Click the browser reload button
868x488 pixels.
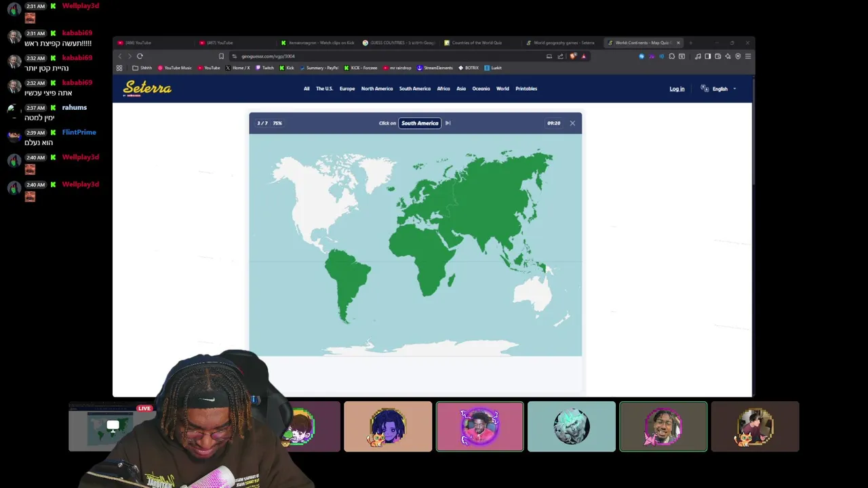[140, 56]
